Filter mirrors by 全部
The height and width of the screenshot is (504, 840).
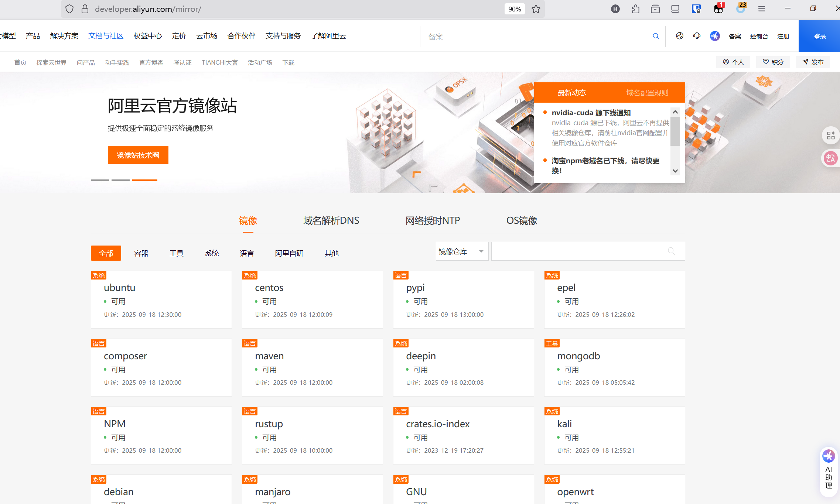(106, 253)
